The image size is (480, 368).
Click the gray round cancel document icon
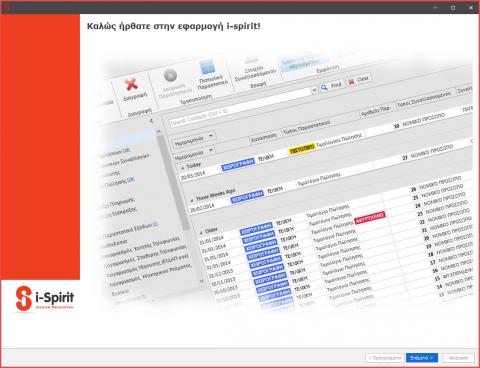tap(170, 75)
